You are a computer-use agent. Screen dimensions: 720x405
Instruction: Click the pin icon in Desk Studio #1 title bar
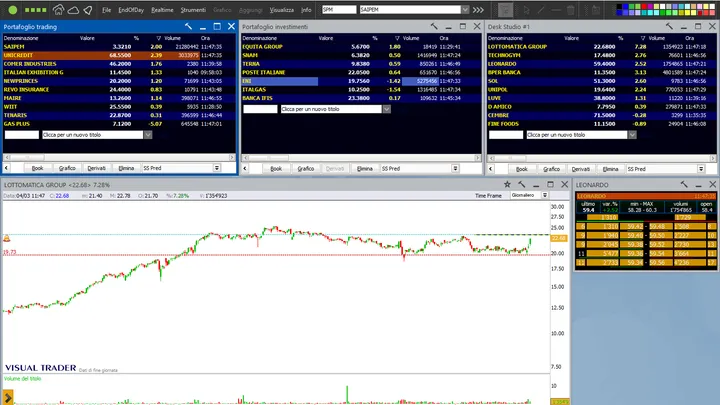(x=669, y=27)
